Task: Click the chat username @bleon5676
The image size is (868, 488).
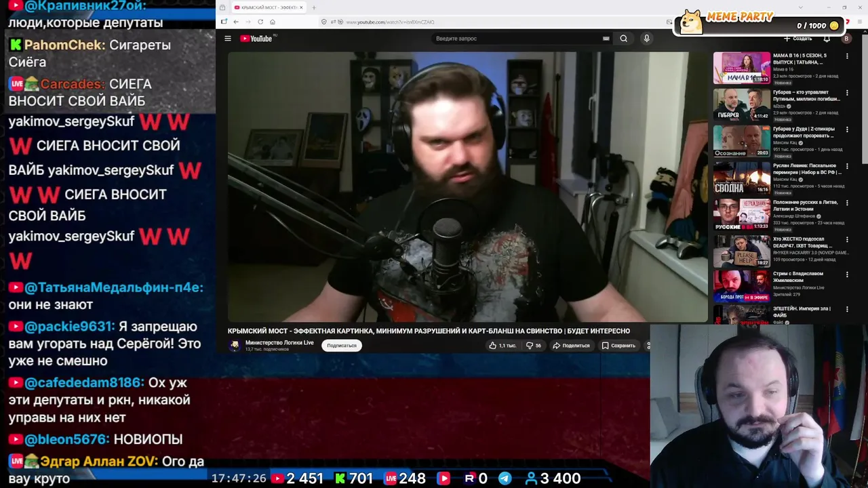Action: pyautogui.click(x=66, y=439)
